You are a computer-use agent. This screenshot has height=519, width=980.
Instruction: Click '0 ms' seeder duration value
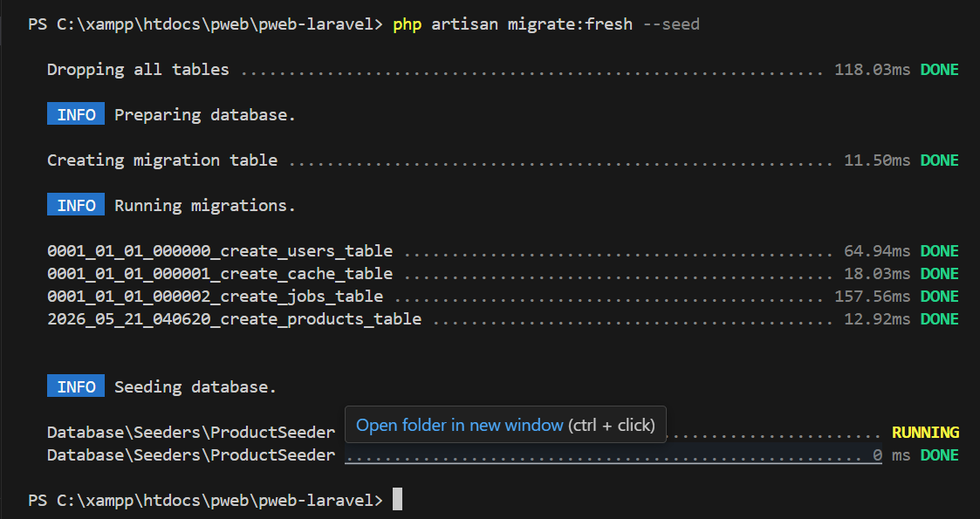click(892, 455)
